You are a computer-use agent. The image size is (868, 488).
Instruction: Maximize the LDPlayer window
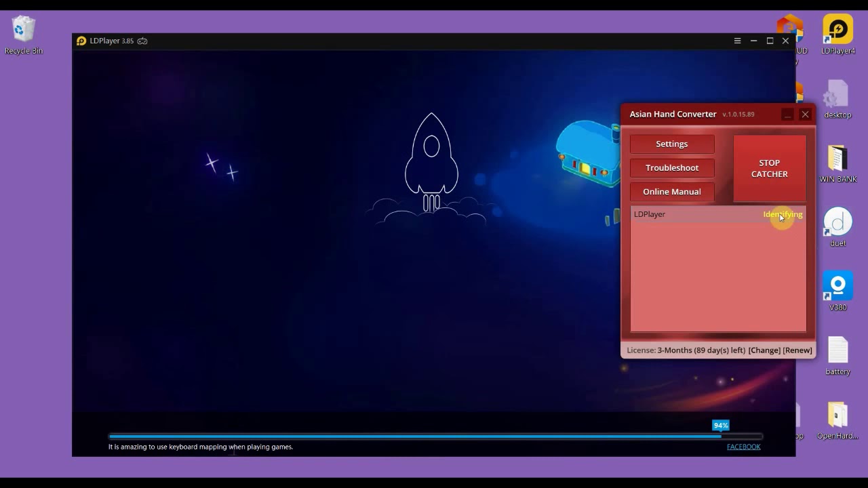click(770, 41)
